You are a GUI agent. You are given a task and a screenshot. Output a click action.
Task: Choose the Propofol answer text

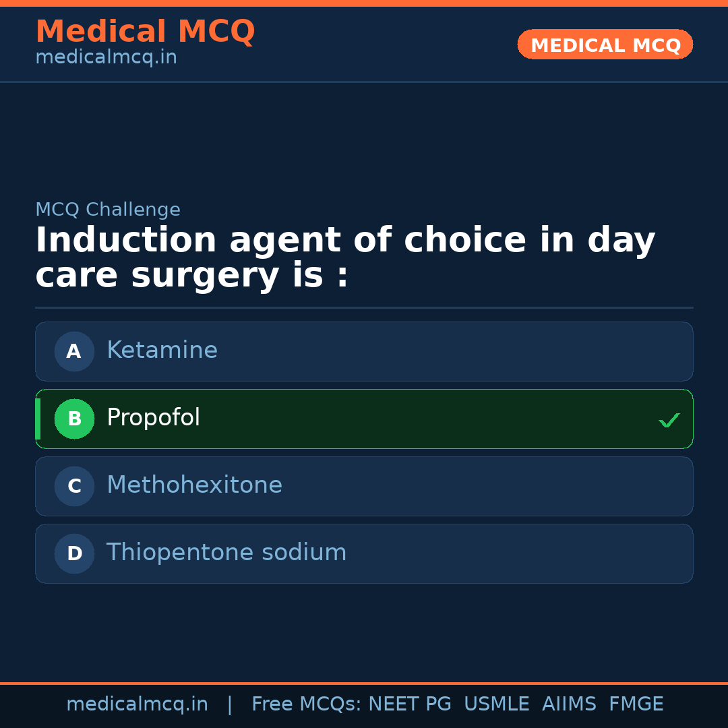153,418
